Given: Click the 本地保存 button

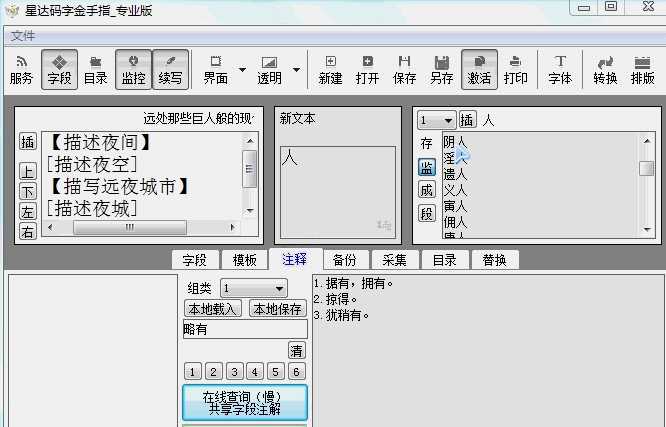Looking at the screenshot, I should pos(278,309).
